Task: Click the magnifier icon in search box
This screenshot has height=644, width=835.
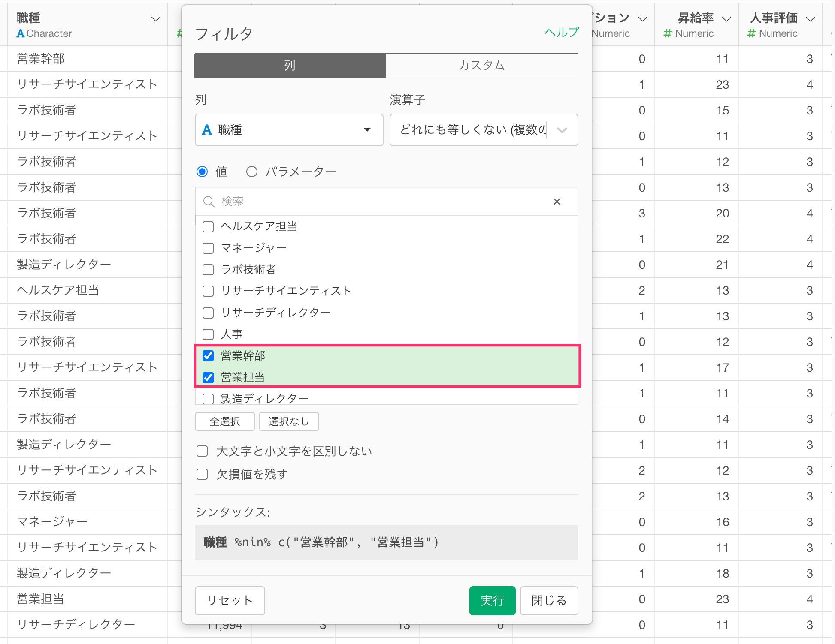Action: point(209,202)
